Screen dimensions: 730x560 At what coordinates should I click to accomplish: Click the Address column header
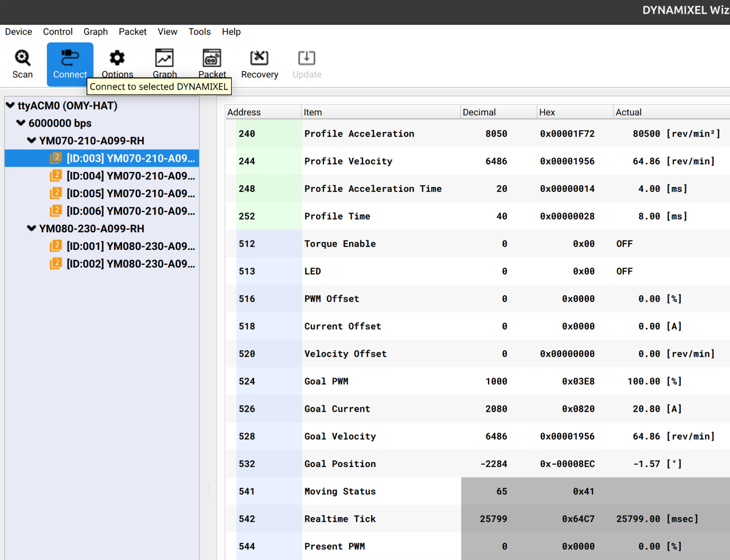pyautogui.click(x=244, y=112)
